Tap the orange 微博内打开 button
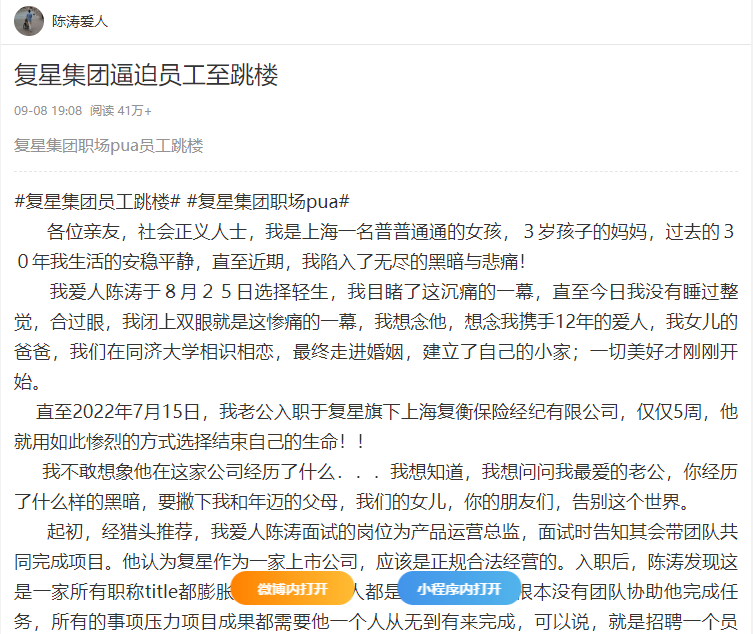Screen dimensions: 753x634 (292, 588)
